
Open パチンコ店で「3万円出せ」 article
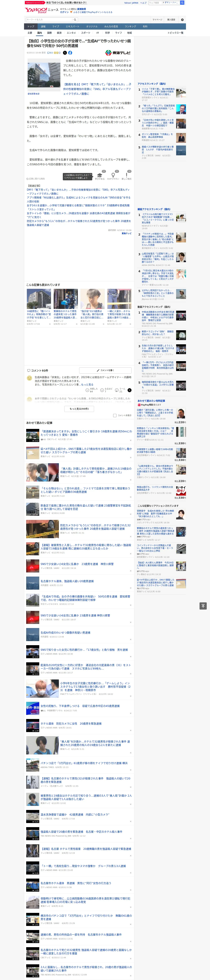[84, 763]
